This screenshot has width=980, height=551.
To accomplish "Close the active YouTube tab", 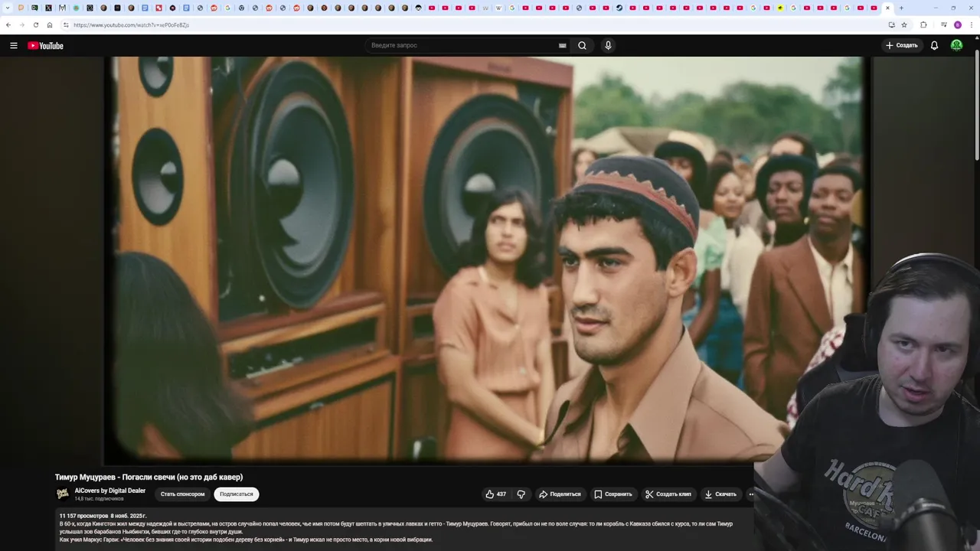I will tap(887, 8).
